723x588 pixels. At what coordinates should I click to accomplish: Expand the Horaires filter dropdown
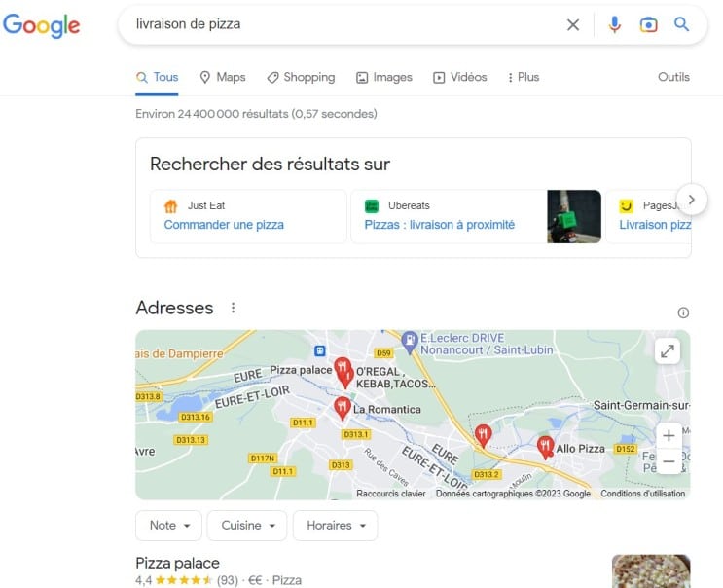(335, 526)
